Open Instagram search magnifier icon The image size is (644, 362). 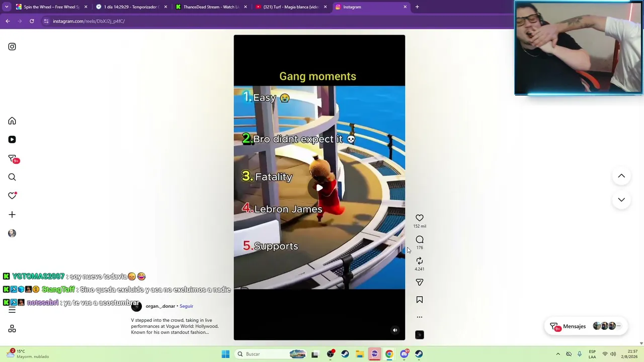12,177
